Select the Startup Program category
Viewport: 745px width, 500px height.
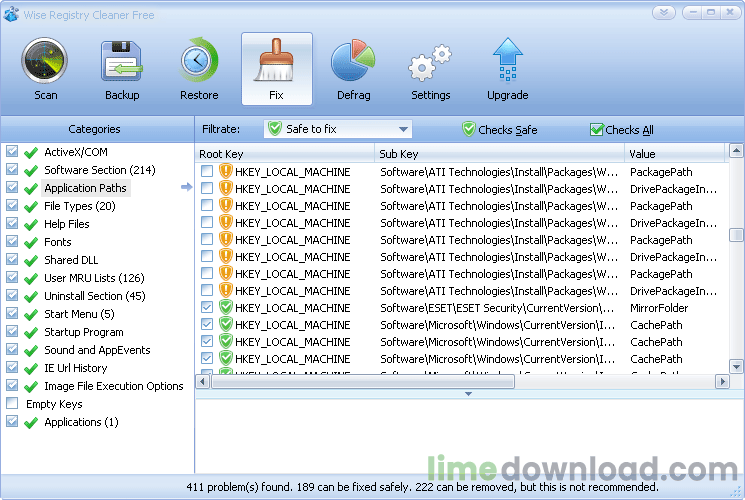point(84,332)
